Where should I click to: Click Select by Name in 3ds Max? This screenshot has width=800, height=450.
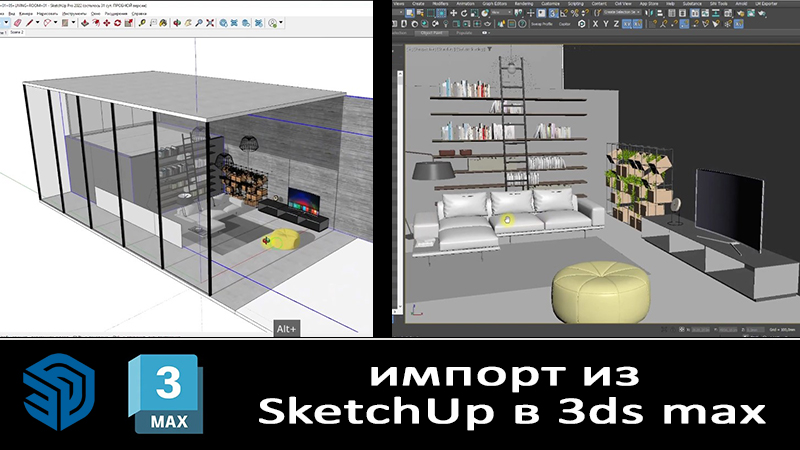[x=420, y=13]
